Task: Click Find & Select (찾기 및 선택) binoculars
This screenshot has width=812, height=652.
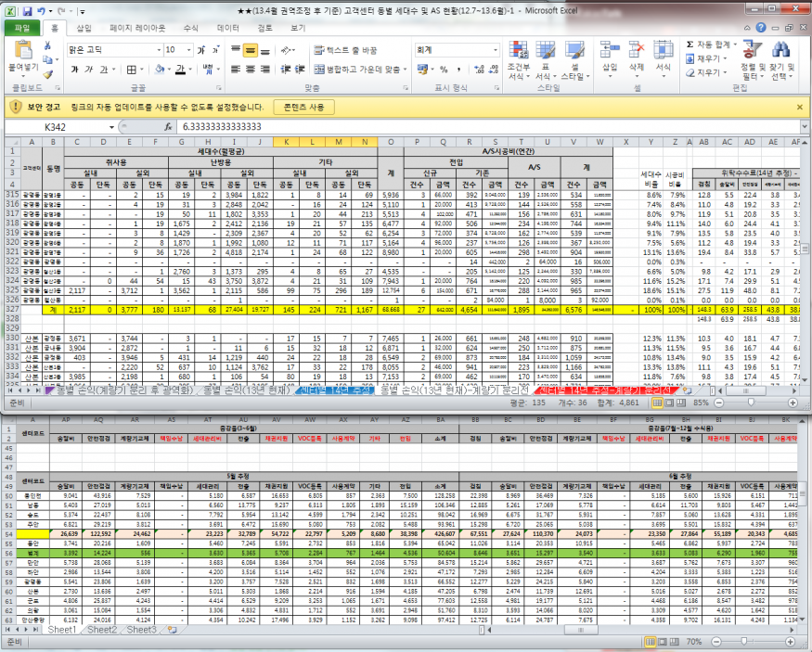Action: click(x=781, y=51)
